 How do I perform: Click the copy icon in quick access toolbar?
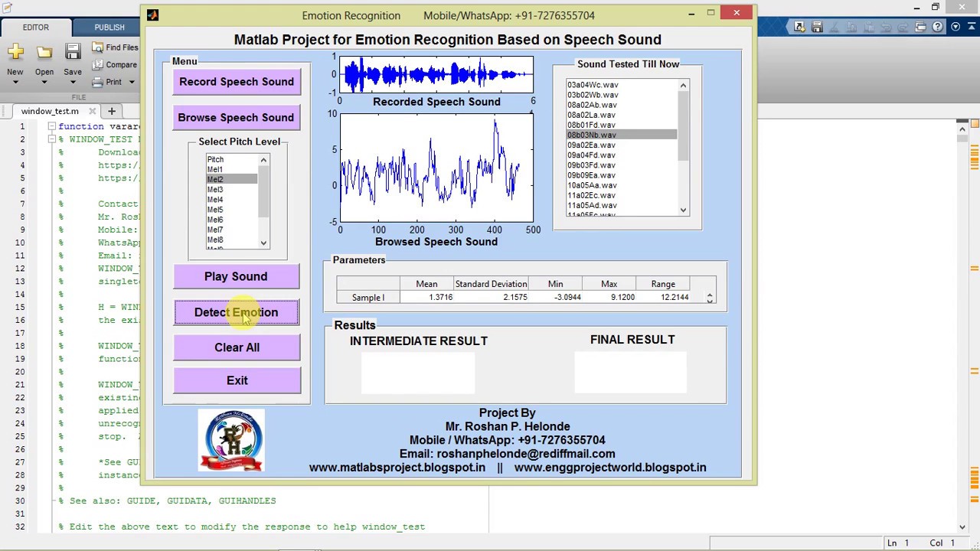click(x=852, y=27)
